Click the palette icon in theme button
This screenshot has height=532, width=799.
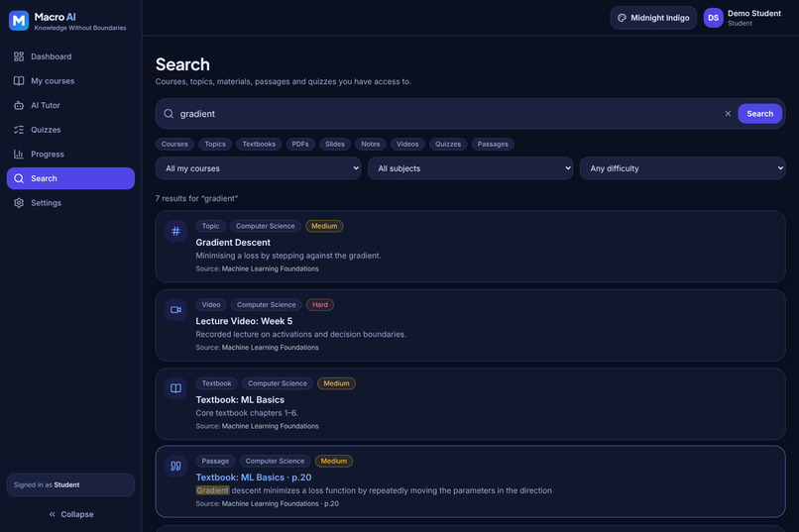tap(622, 18)
